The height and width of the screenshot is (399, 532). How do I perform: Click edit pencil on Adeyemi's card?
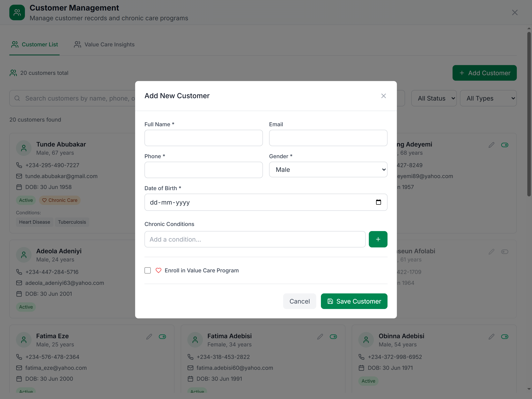[x=491, y=145]
